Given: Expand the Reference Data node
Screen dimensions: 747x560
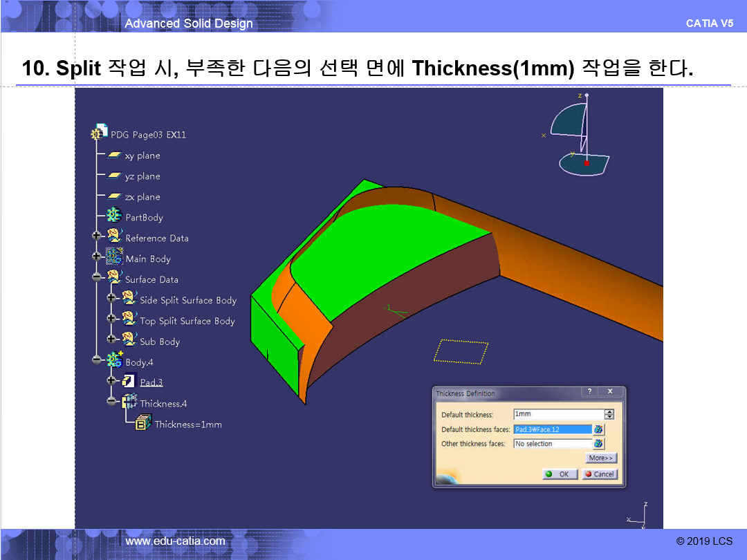Looking at the screenshot, I should [x=96, y=236].
